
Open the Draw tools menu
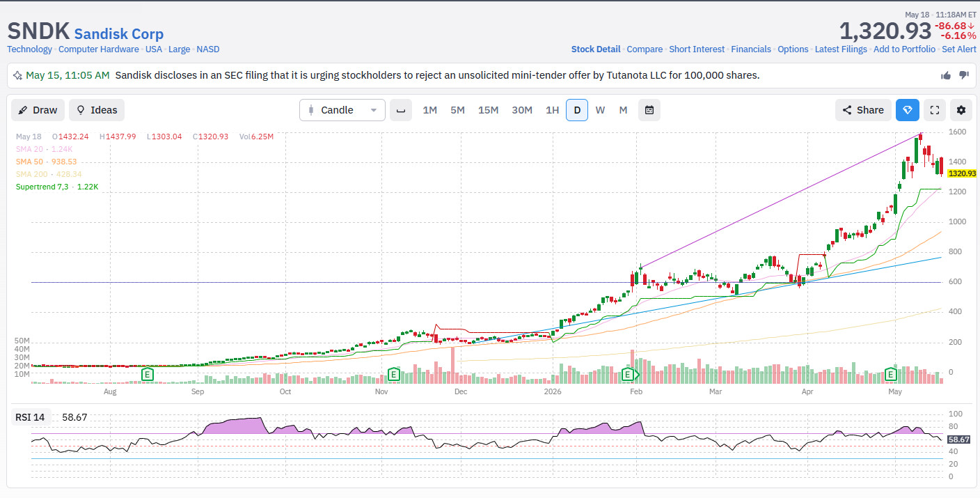[38, 110]
